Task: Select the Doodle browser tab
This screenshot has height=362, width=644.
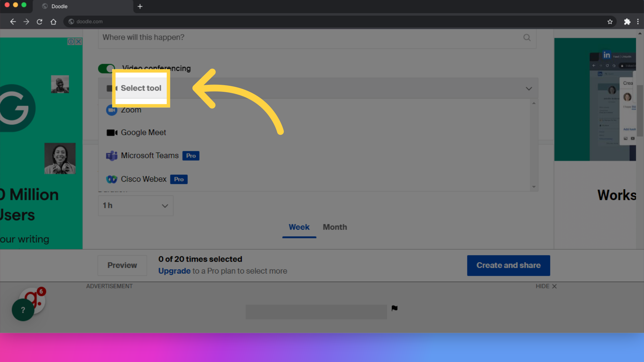Action: (83, 6)
